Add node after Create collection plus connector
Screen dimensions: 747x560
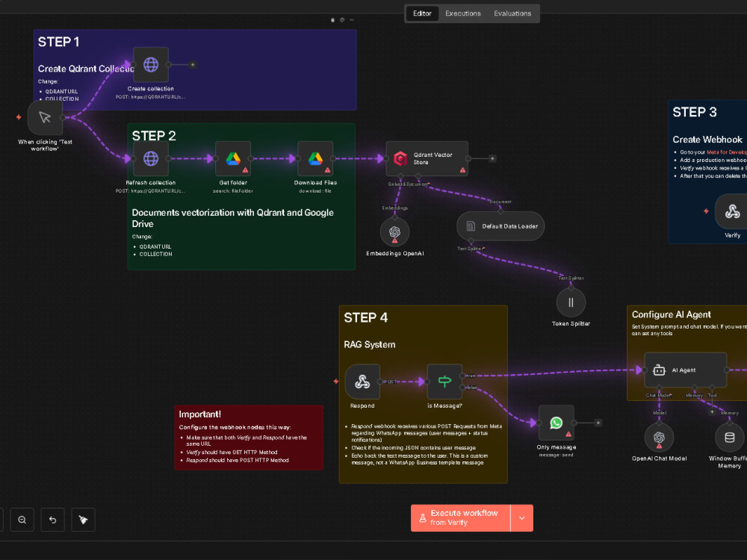[193, 64]
